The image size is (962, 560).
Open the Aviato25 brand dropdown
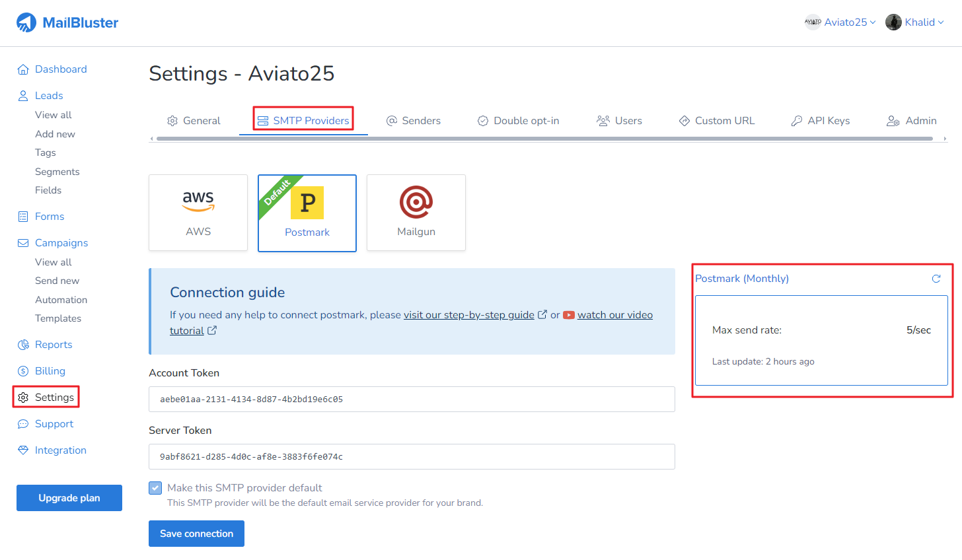pos(840,22)
